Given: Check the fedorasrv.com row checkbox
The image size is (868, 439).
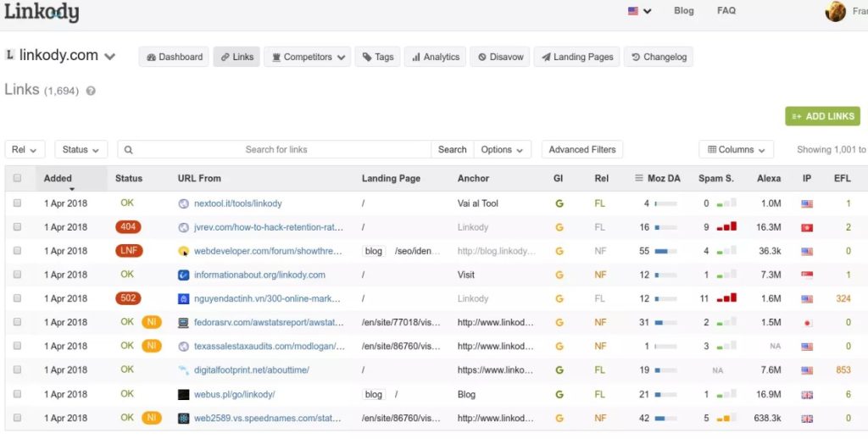Looking at the screenshot, I should click(17, 322).
